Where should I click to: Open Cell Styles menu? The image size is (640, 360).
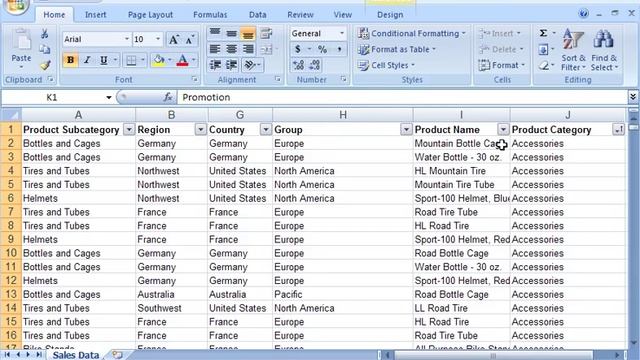[386, 65]
